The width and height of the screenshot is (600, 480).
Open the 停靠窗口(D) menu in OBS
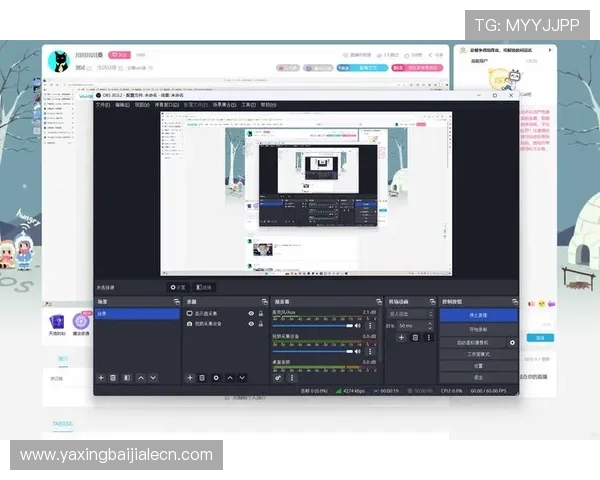pos(166,104)
